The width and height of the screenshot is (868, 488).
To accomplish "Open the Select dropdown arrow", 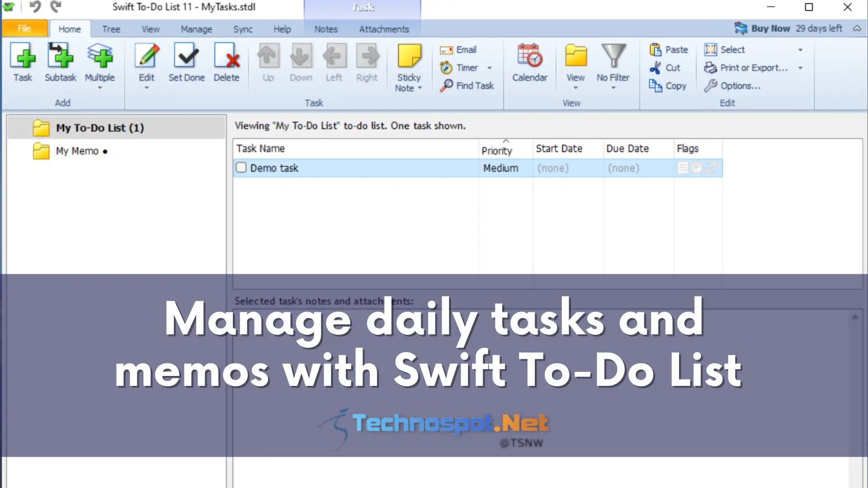I will (x=800, y=50).
